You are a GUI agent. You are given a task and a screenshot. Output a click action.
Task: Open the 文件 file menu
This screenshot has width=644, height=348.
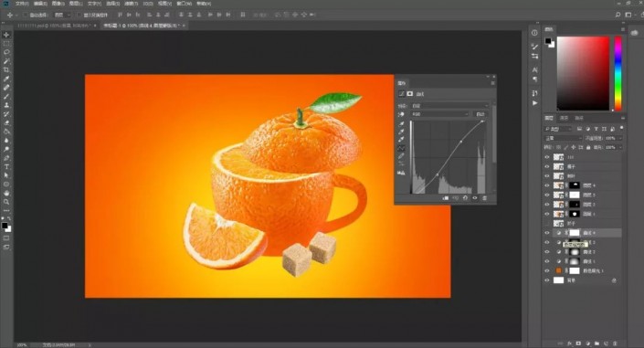pos(22,4)
